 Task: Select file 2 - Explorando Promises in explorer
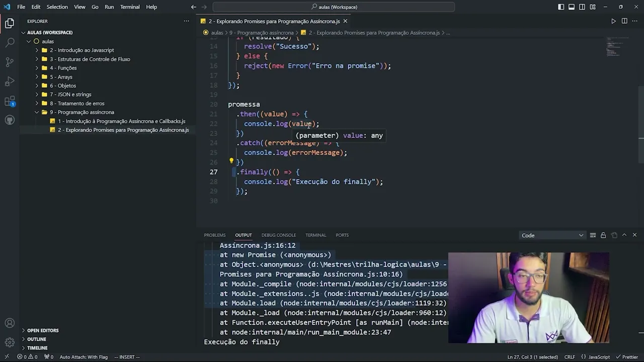[x=123, y=130]
